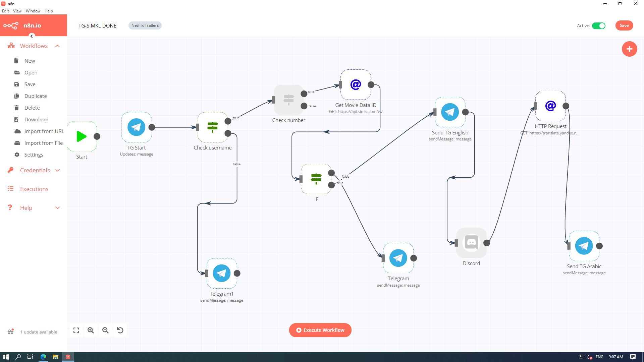Image resolution: width=644 pixels, height=362 pixels.
Task: Open the Get Movie Data ID node
Action: pos(356,84)
